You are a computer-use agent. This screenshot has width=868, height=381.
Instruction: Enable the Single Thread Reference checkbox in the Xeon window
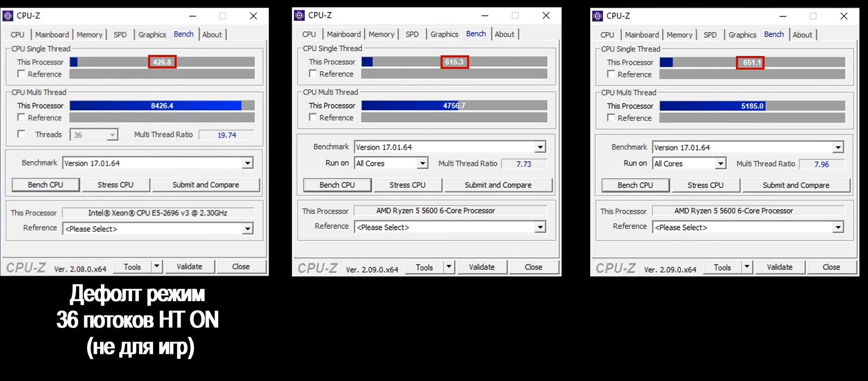(x=21, y=73)
